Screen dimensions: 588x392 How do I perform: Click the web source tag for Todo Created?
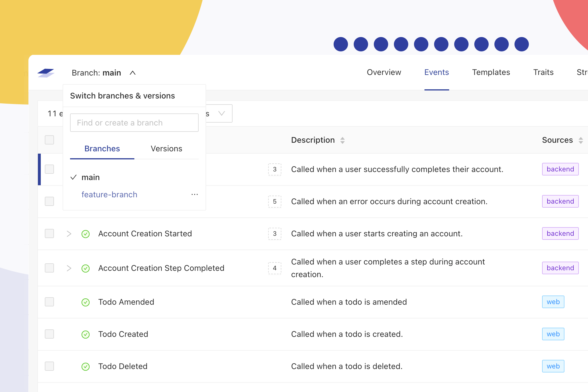point(553,334)
